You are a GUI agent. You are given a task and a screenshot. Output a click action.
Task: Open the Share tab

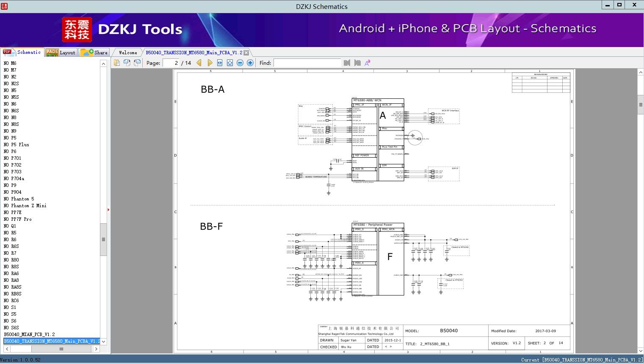[94, 53]
